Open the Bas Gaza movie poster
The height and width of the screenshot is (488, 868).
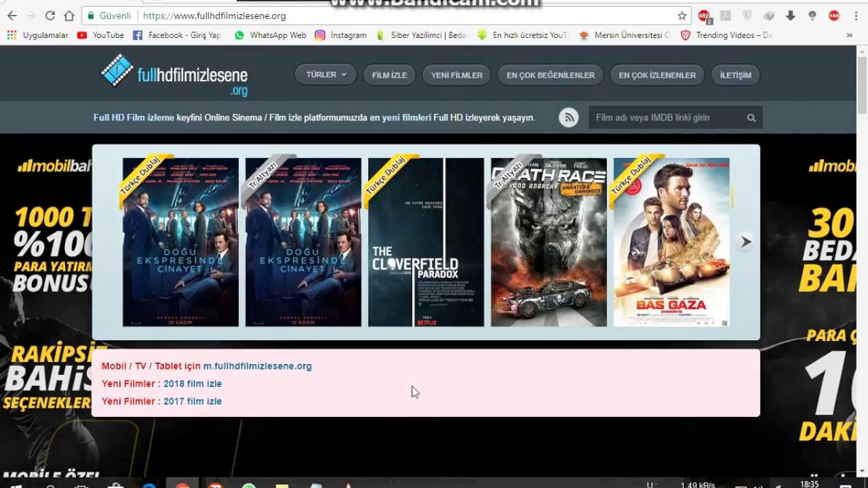click(x=671, y=242)
